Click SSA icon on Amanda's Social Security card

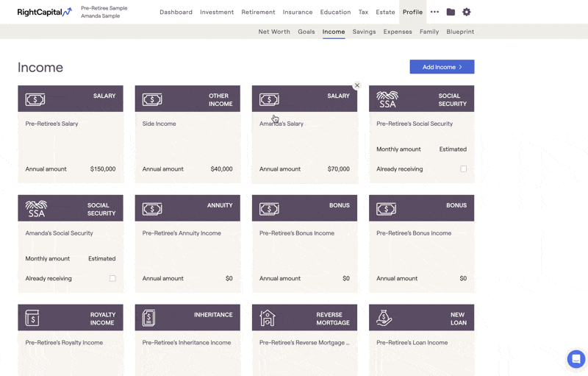[x=36, y=209]
